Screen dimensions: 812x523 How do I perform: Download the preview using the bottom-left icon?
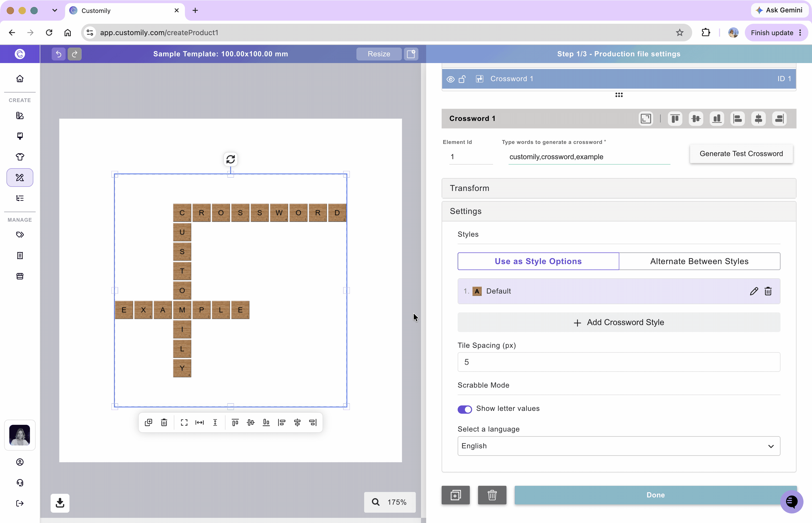click(x=60, y=503)
